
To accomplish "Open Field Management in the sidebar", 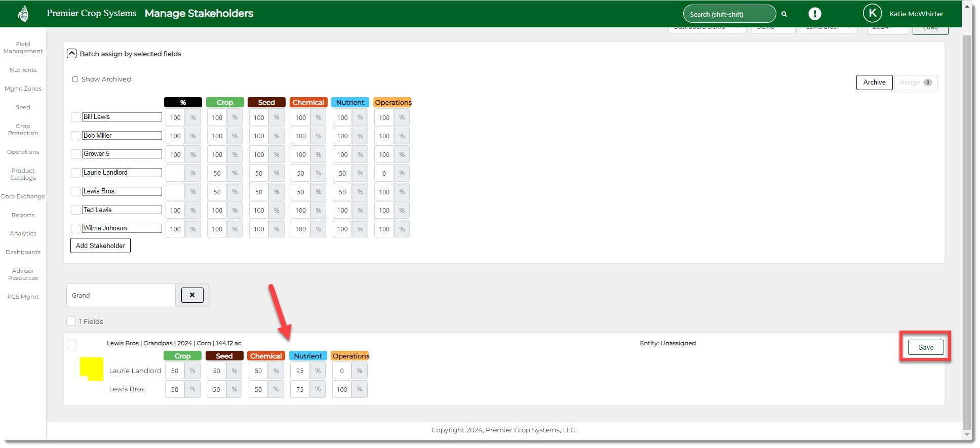I will pyautogui.click(x=23, y=48).
